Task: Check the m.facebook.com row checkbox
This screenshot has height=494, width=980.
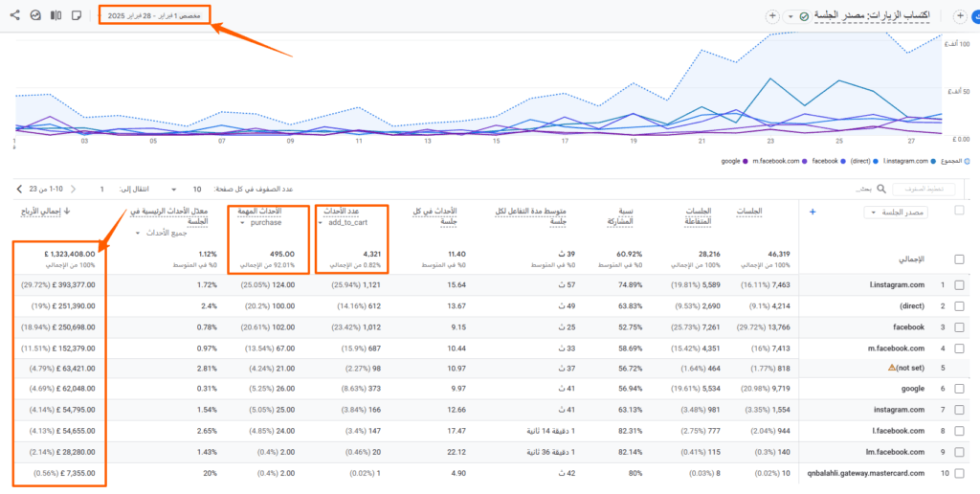Action: (x=959, y=348)
